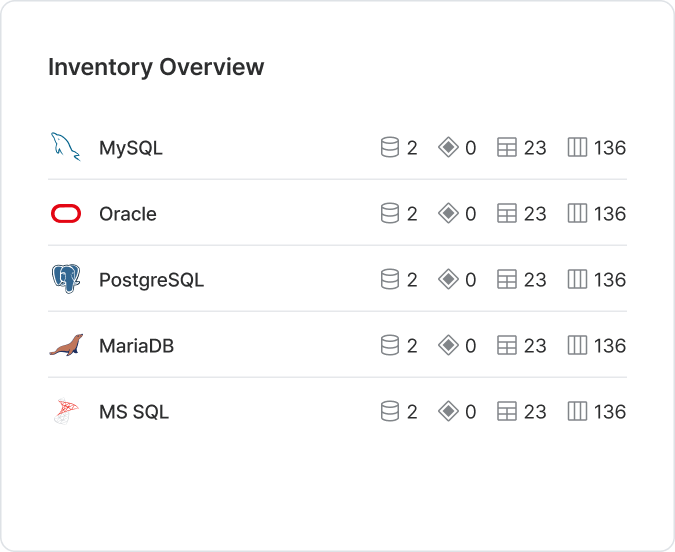Click the PostgreSQL elephant logo icon
The height and width of the screenshot is (552, 675).
66,279
